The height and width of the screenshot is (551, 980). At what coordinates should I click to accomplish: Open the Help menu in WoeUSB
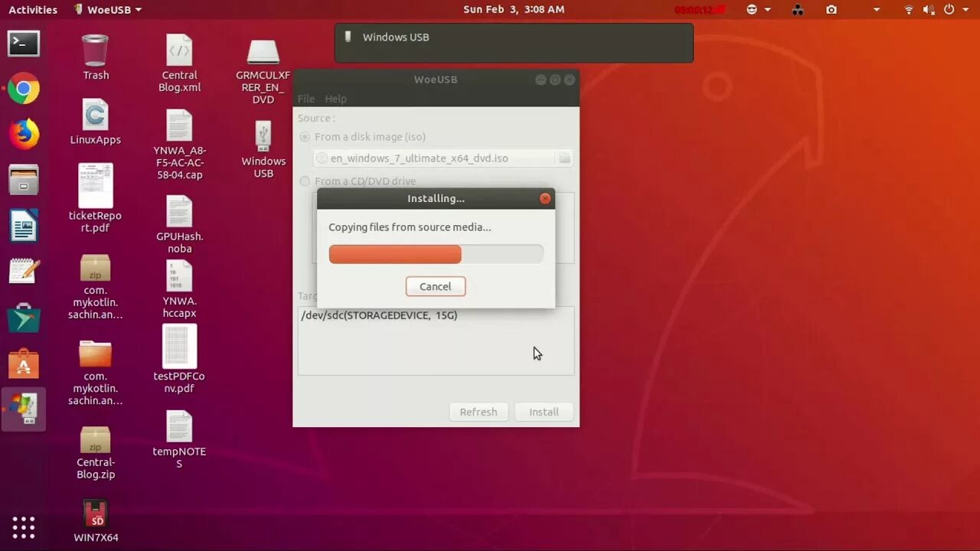click(x=335, y=99)
